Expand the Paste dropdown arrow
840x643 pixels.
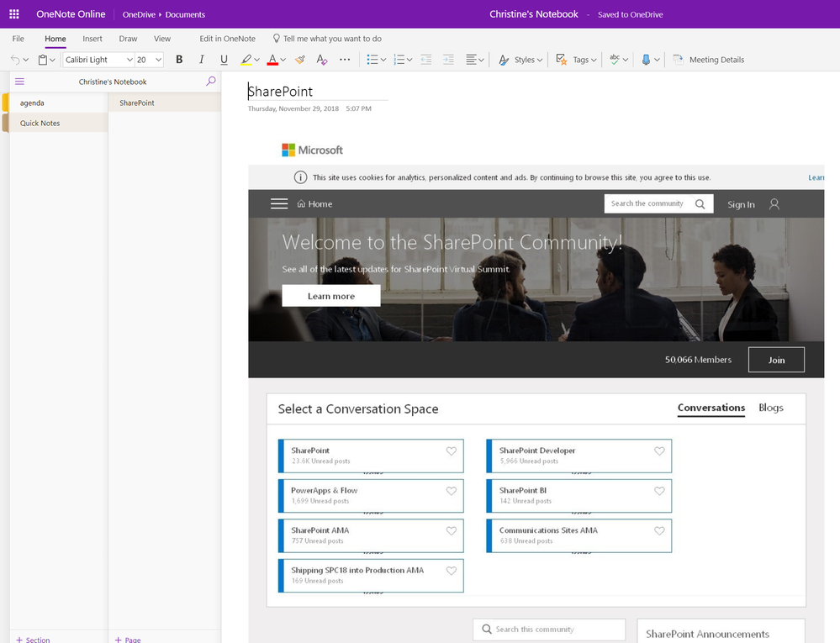point(52,60)
